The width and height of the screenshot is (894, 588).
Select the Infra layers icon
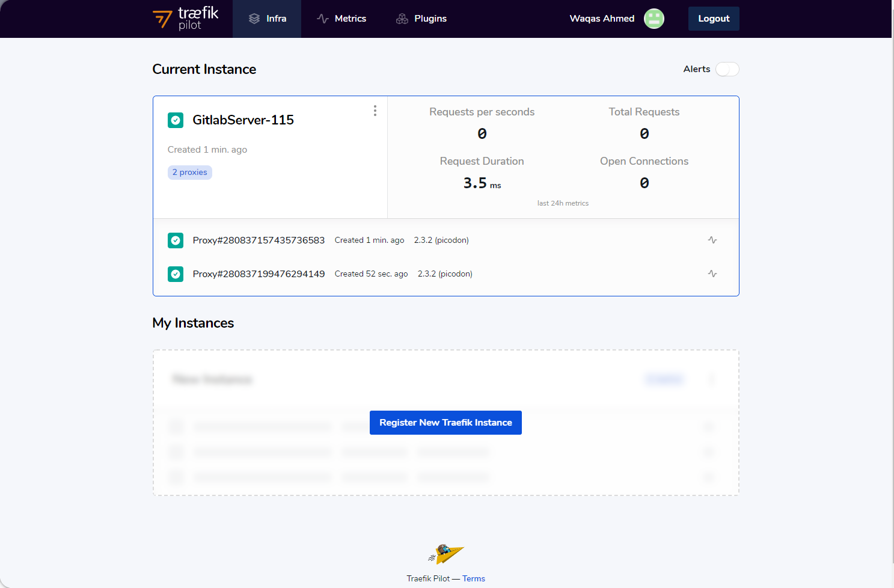(256, 18)
